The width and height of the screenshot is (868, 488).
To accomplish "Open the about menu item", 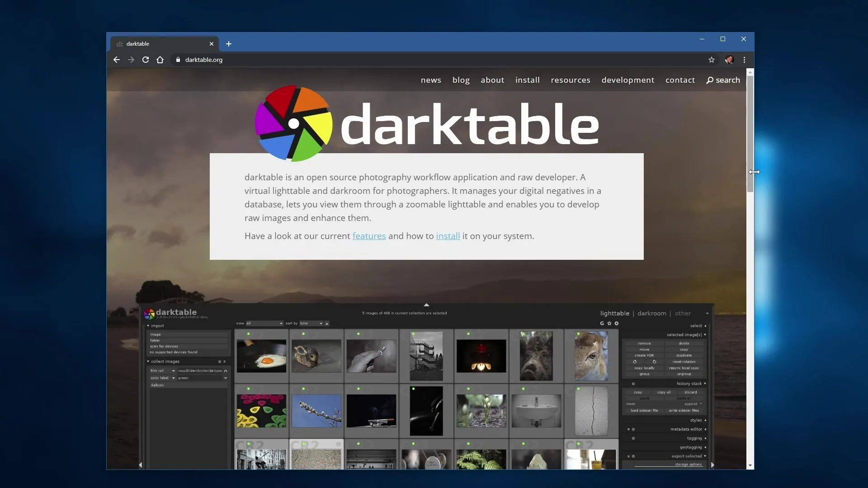I will point(492,80).
